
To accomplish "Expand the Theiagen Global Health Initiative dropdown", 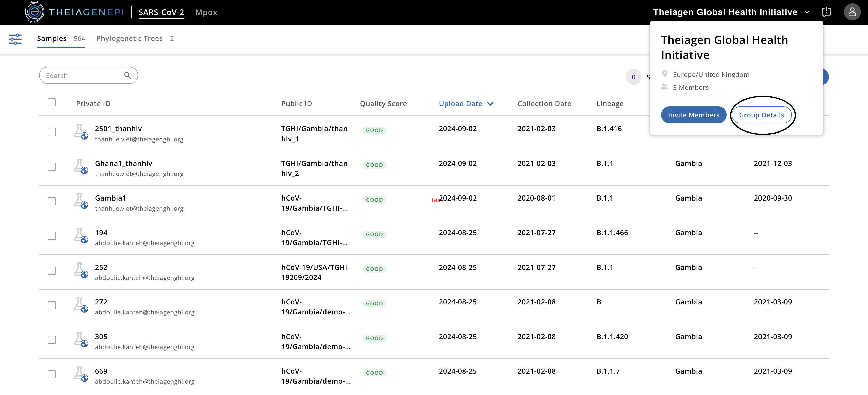I will (807, 12).
